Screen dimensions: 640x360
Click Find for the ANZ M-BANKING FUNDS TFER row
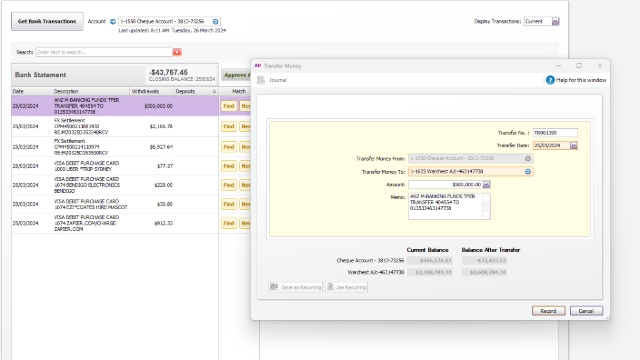pos(229,106)
